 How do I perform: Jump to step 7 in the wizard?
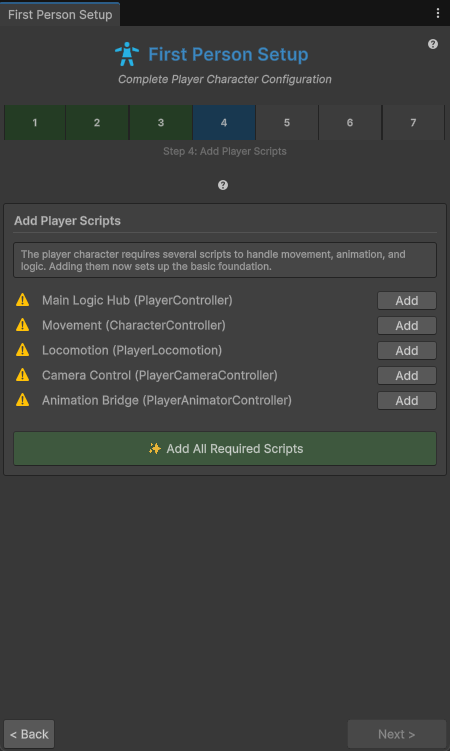tap(413, 123)
